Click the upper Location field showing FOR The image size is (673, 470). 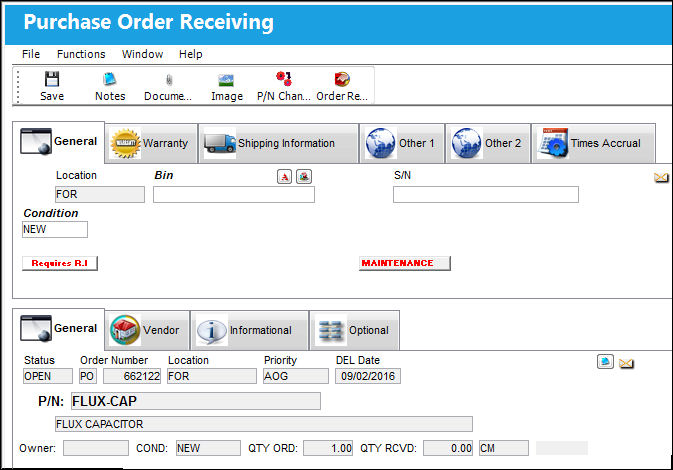click(x=100, y=194)
